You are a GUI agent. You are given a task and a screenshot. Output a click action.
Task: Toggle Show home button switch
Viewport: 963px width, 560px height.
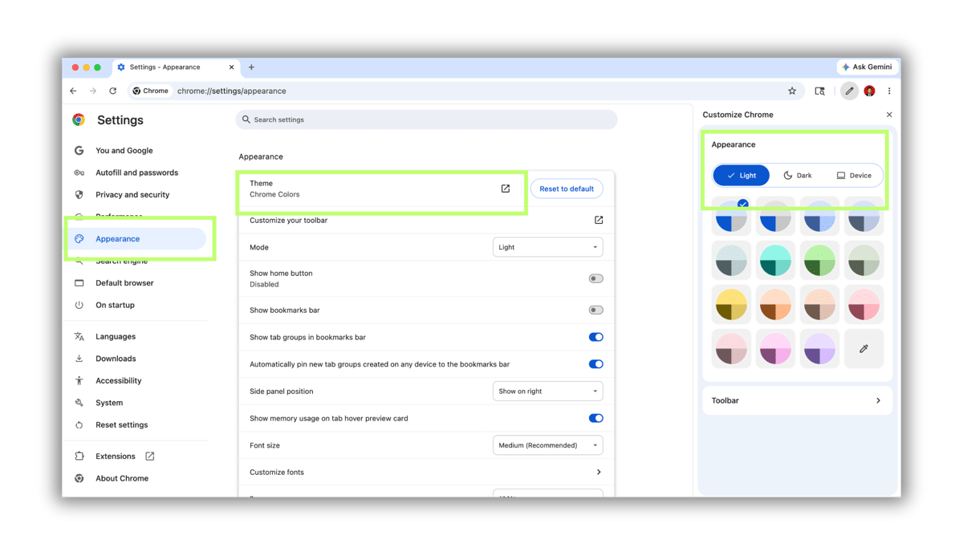point(595,278)
